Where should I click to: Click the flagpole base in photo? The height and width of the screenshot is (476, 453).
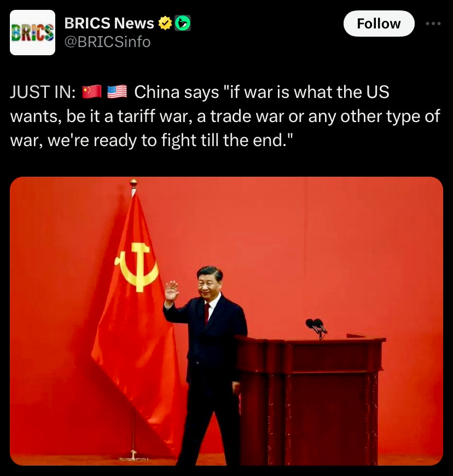133,456
